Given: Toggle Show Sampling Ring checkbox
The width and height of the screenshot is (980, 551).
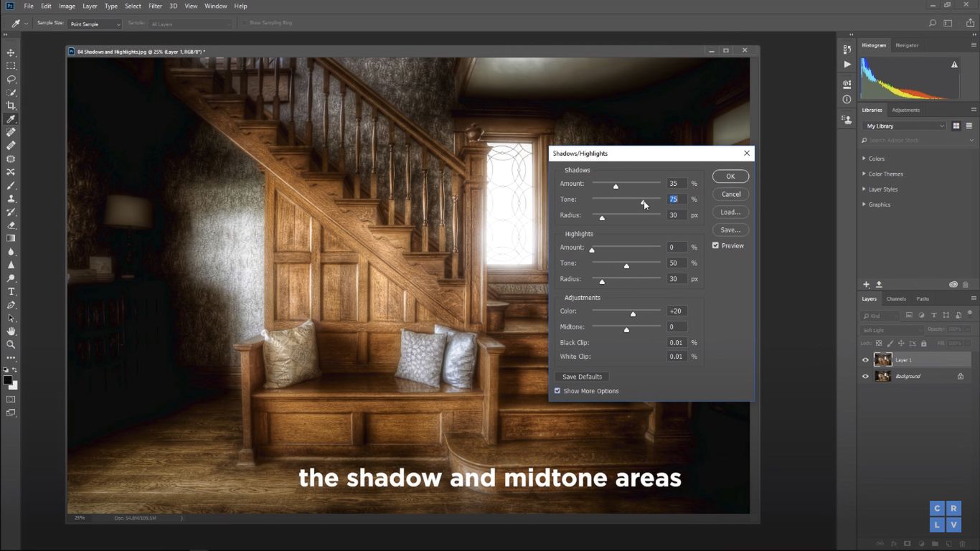Looking at the screenshot, I should pyautogui.click(x=244, y=23).
